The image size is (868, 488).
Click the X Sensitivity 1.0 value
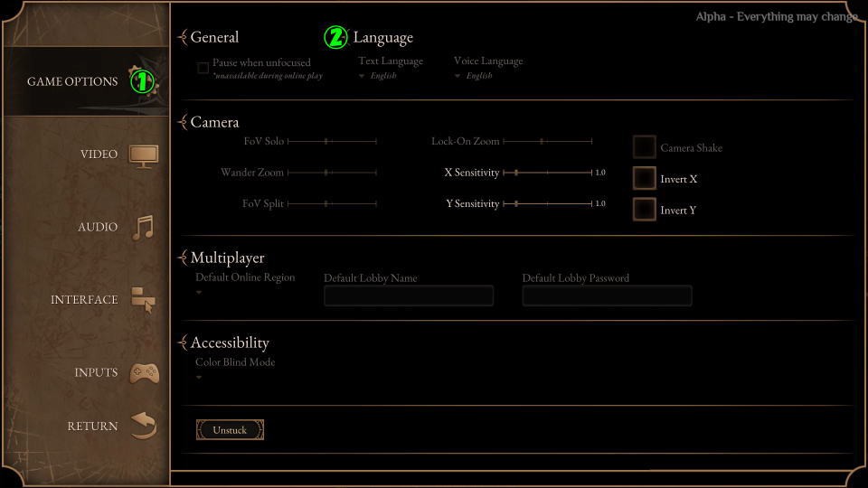click(x=600, y=173)
